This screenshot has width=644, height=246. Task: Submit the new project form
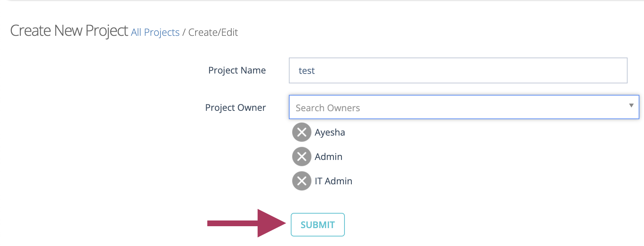(x=318, y=225)
